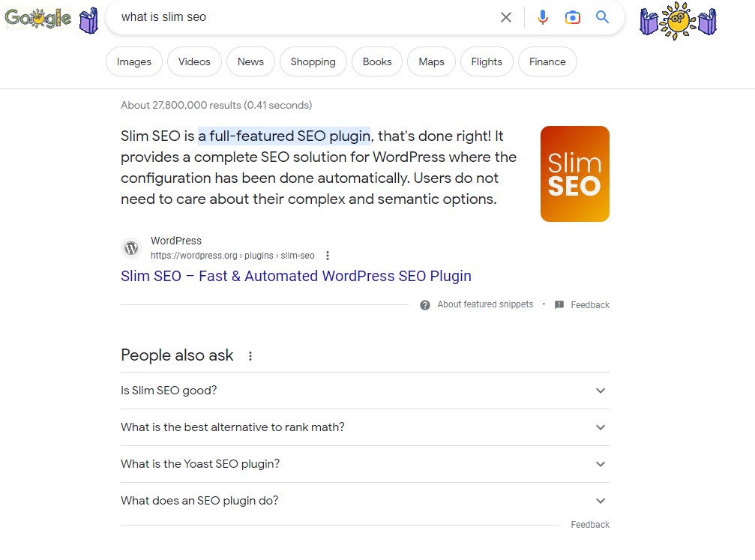Click the feedback flag icon near the snippet
This screenshot has height=560, width=755.
pos(559,305)
